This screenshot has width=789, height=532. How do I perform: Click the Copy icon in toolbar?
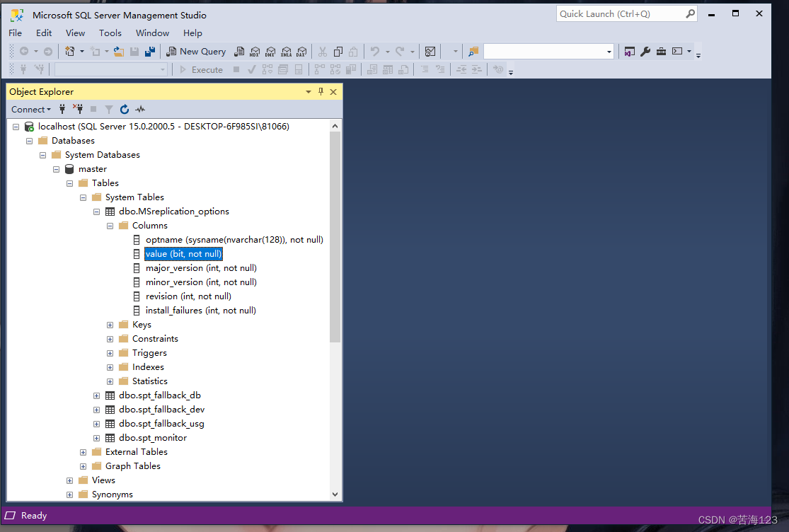pyautogui.click(x=338, y=51)
